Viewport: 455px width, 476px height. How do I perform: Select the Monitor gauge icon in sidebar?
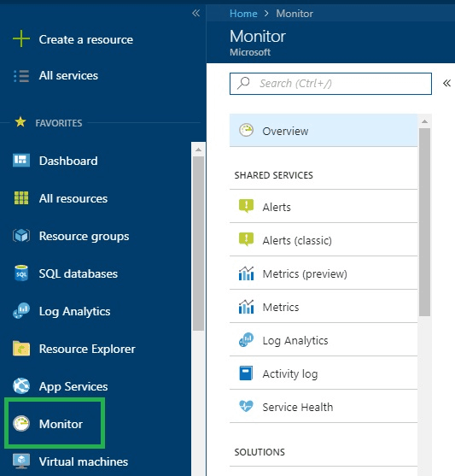(x=21, y=424)
